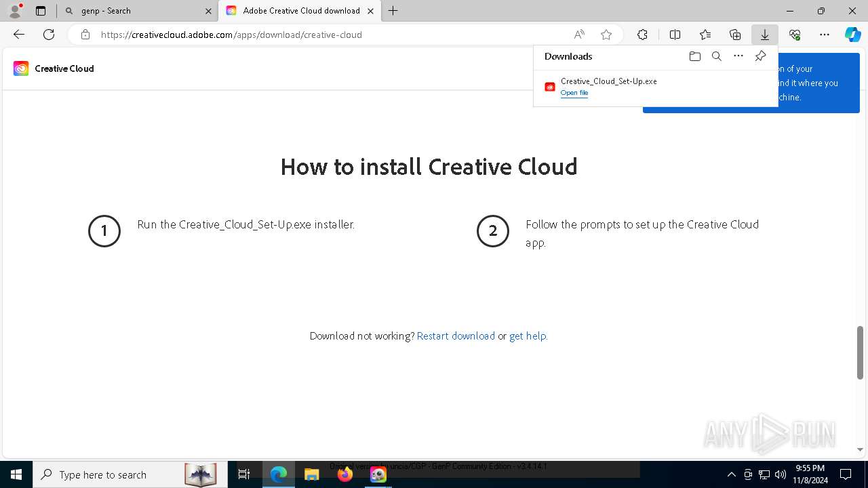The image size is (868, 488).
Task: Open the Creative Cloud taskbar app
Action: click(x=378, y=474)
